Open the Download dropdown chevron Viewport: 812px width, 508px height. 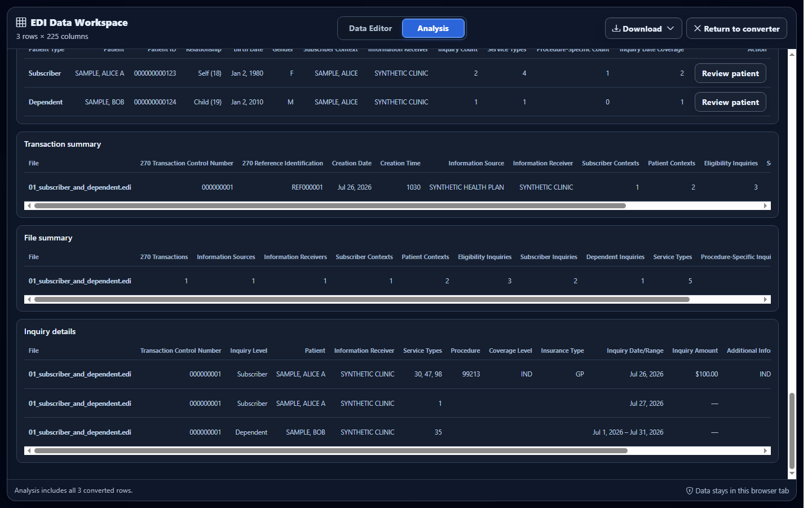pyautogui.click(x=670, y=28)
